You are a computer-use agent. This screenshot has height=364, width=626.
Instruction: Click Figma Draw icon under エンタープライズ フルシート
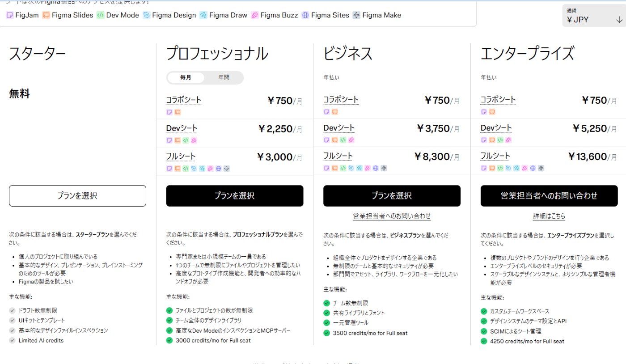tap(516, 168)
